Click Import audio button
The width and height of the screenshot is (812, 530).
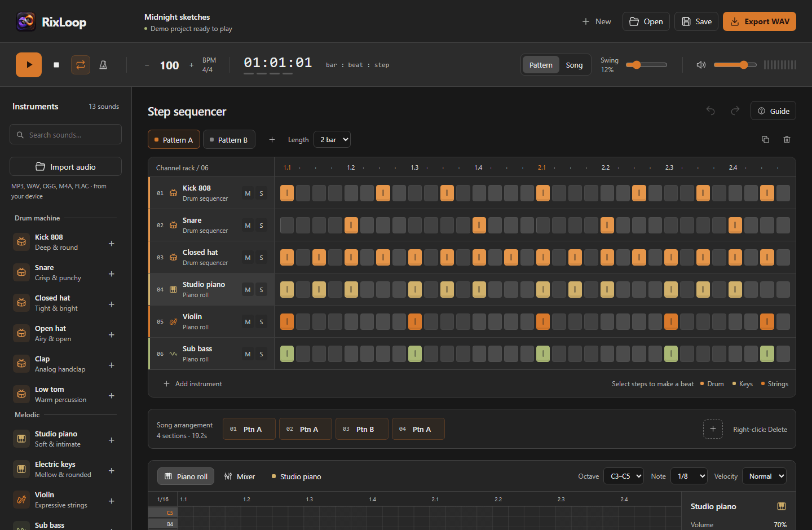(x=65, y=166)
